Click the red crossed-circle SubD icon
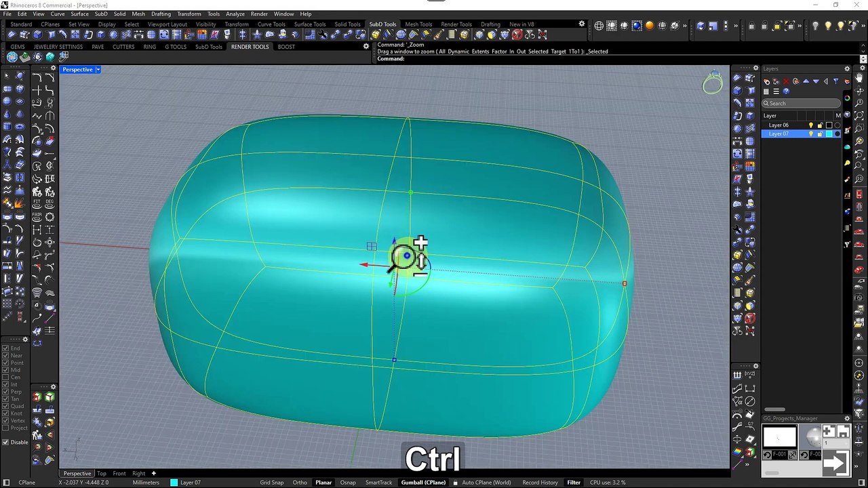The image size is (868, 488). coord(517,34)
